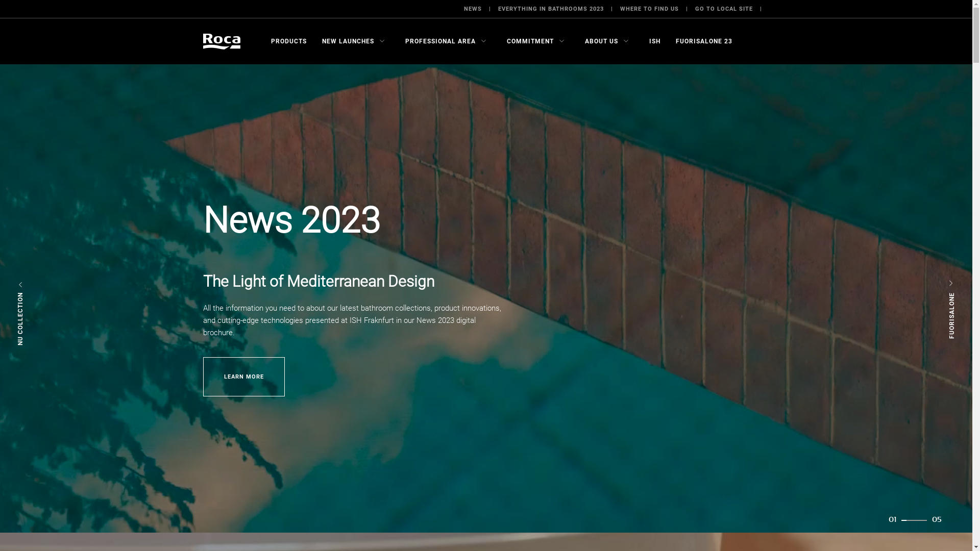
Task: Select slide number 01 indicator
Action: (x=893, y=519)
